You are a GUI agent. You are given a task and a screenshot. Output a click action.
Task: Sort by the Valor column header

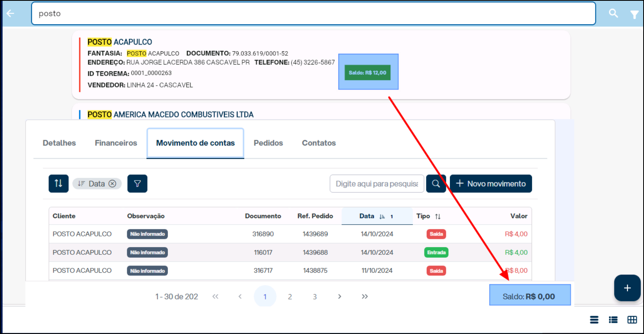tap(519, 216)
